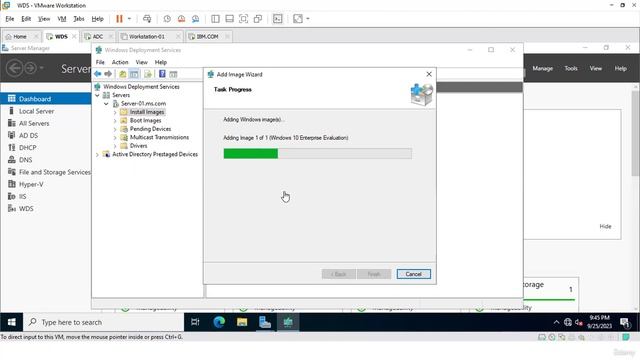Cancel the Add Image Wizard
This screenshot has width=640, height=360.
413,274
